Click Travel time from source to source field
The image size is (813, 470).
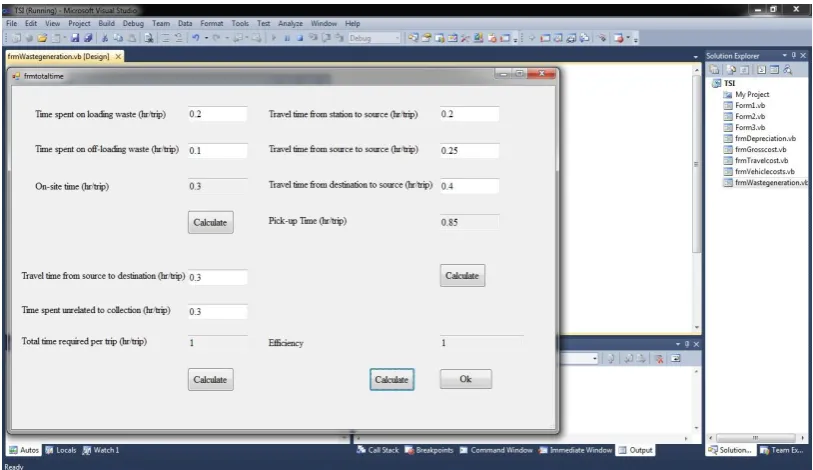tap(469, 150)
